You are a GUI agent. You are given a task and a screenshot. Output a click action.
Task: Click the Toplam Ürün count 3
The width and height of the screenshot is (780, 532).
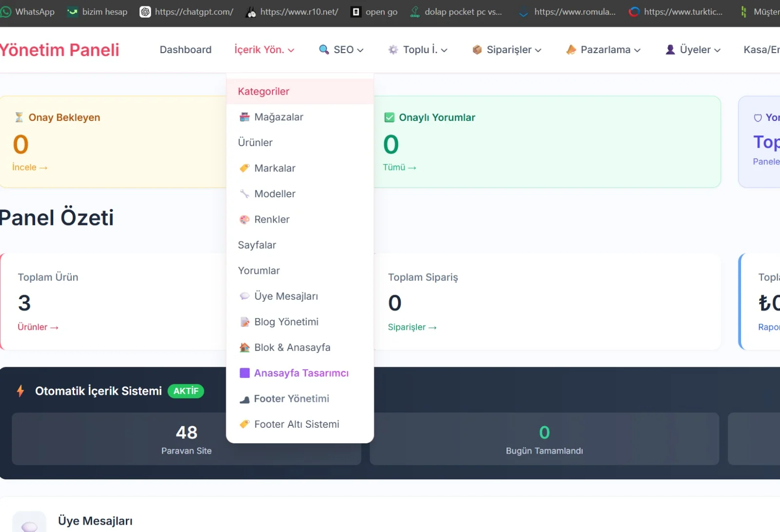pyautogui.click(x=24, y=303)
